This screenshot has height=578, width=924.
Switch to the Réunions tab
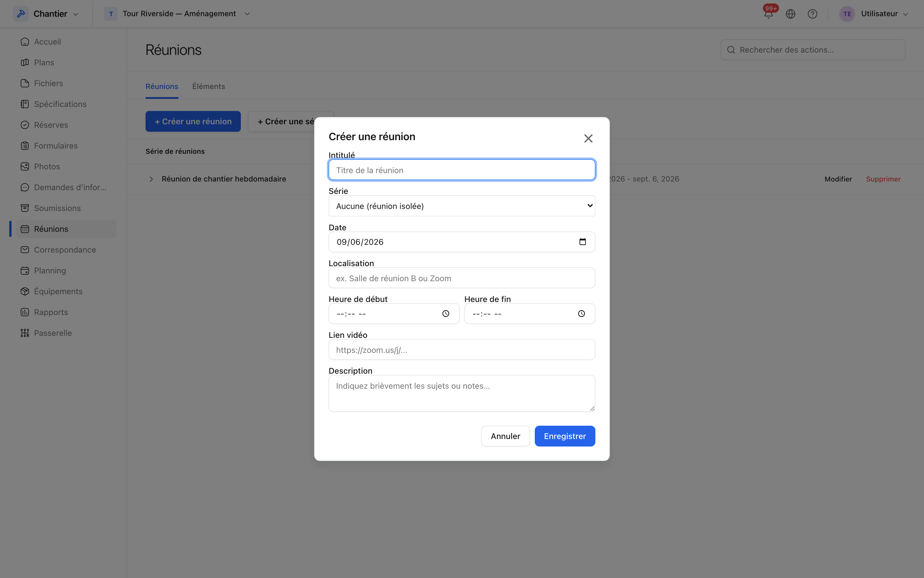click(x=162, y=86)
